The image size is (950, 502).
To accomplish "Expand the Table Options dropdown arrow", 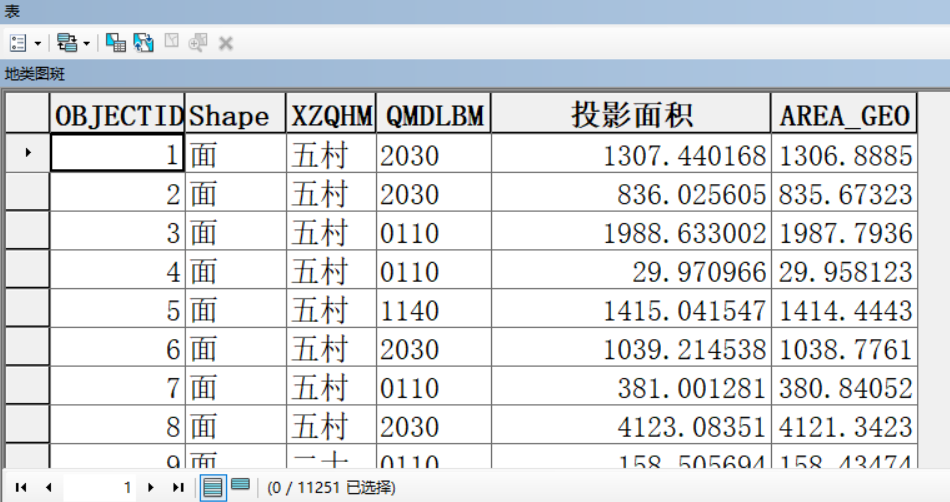I will click(x=38, y=43).
